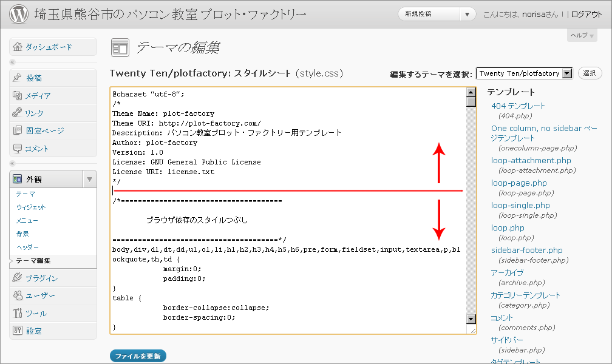Screen dimensions: 612x364
Task: Open 404 テンプレート file
Action: (x=518, y=106)
